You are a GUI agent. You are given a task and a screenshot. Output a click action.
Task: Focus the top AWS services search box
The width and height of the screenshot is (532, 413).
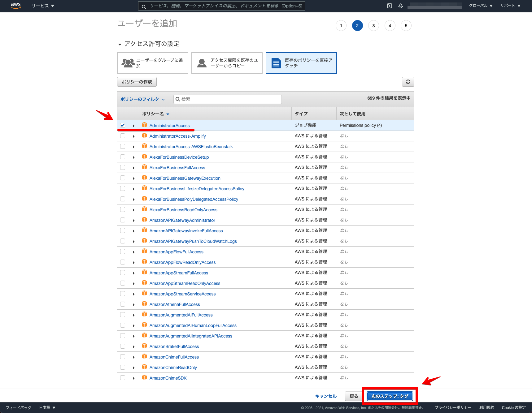222,6
